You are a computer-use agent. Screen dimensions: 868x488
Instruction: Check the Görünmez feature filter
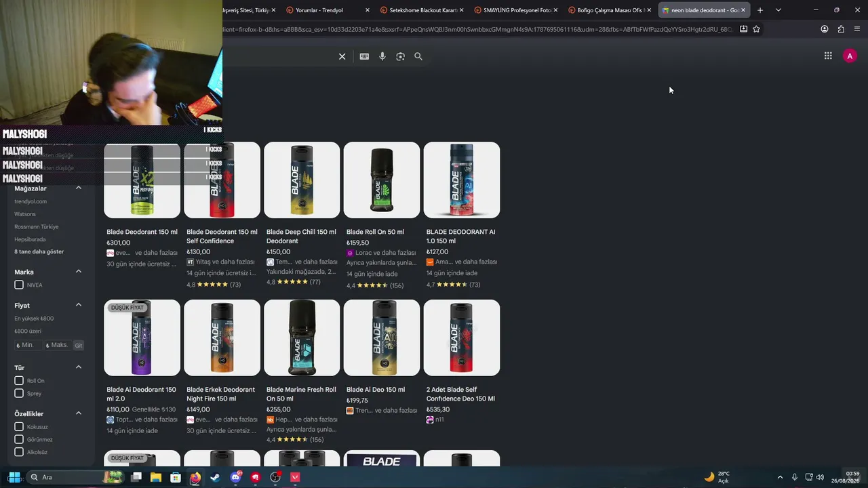click(x=19, y=439)
